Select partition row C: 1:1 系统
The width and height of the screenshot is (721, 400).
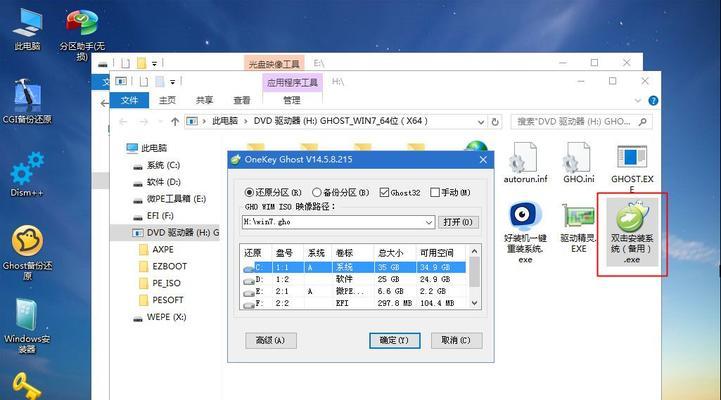pos(354,267)
